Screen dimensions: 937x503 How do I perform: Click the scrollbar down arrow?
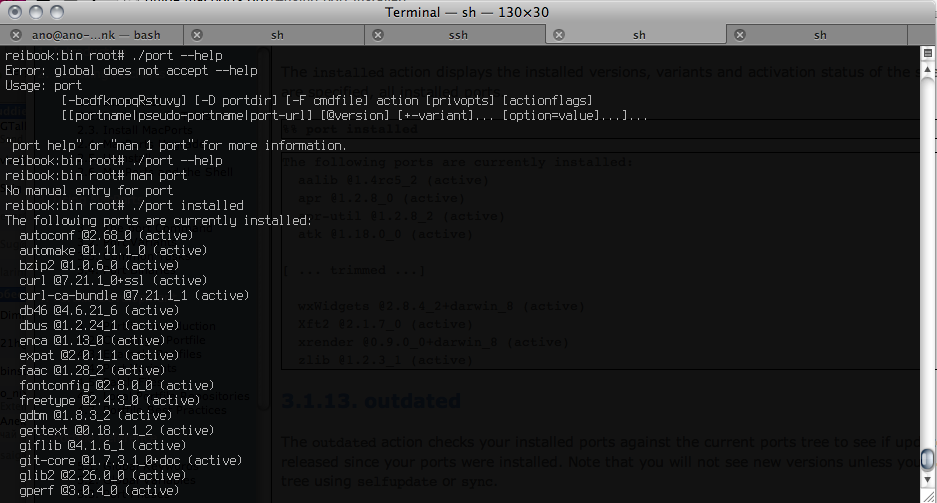click(927, 479)
